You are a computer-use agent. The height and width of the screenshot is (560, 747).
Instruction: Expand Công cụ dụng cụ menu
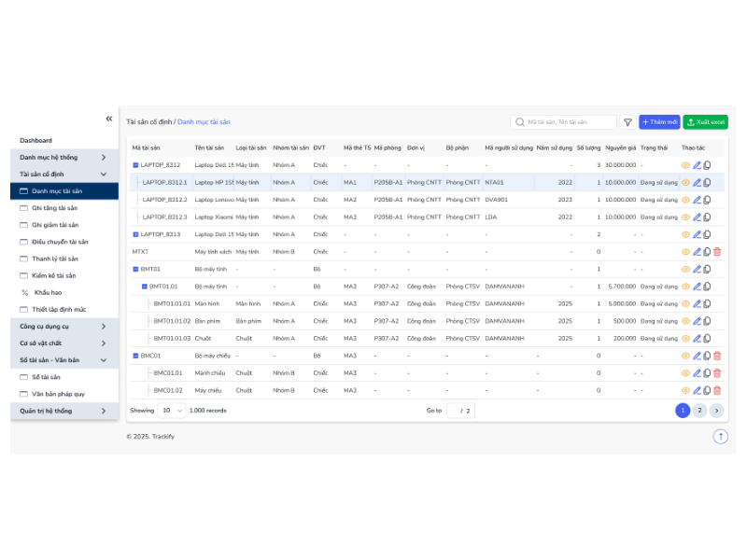pyautogui.click(x=64, y=326)
